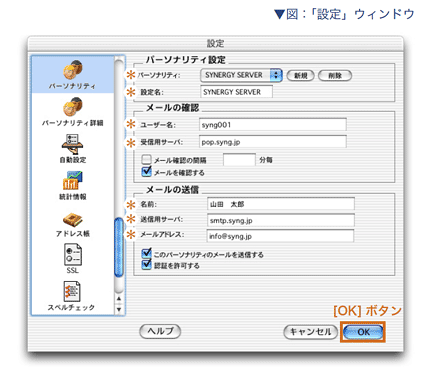Open the SYNERGY SERVER personality dropdown
Image resolution: width=430 pixels, height=379 pixels.
(x=241, y=75)
